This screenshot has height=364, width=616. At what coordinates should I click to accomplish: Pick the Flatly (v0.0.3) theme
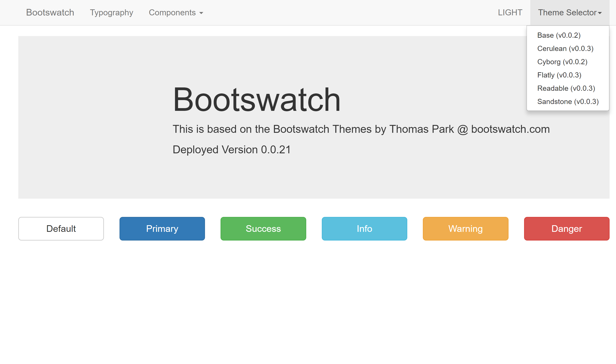[x=559, y=75]
